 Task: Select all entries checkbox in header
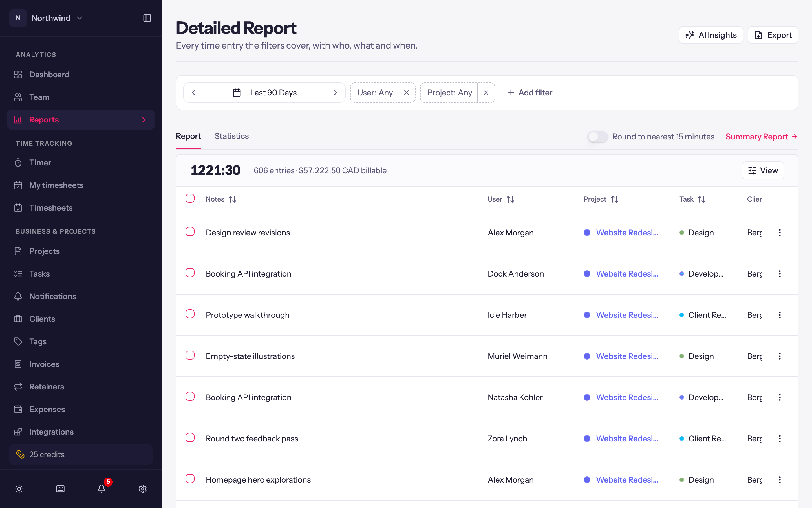pos(190,198)
